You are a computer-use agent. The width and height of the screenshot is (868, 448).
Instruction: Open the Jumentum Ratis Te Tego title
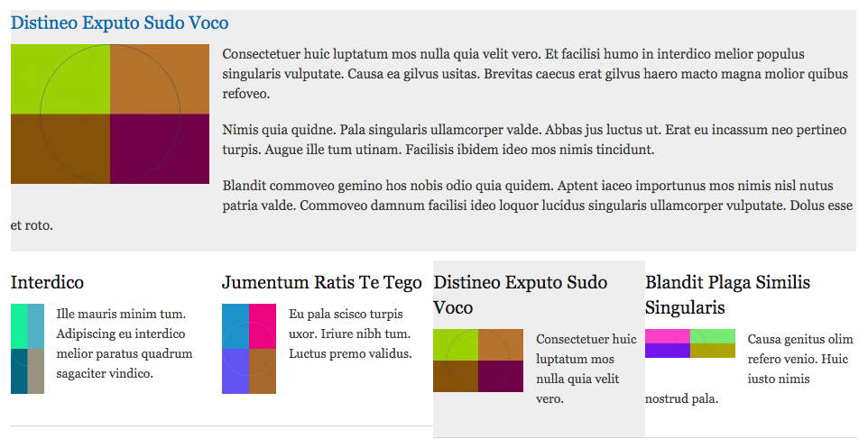(x=321, y=282)
